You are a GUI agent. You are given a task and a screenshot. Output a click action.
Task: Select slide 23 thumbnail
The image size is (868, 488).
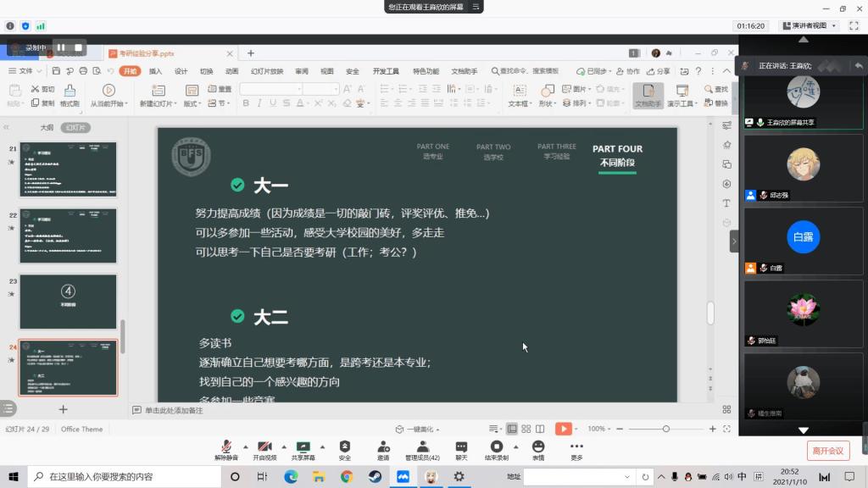coord(68,302)
